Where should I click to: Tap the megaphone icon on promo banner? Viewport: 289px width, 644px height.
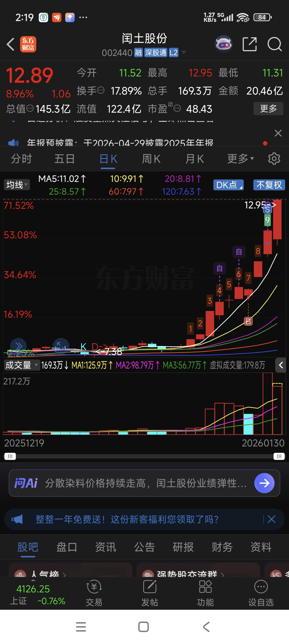coord(17,519)
